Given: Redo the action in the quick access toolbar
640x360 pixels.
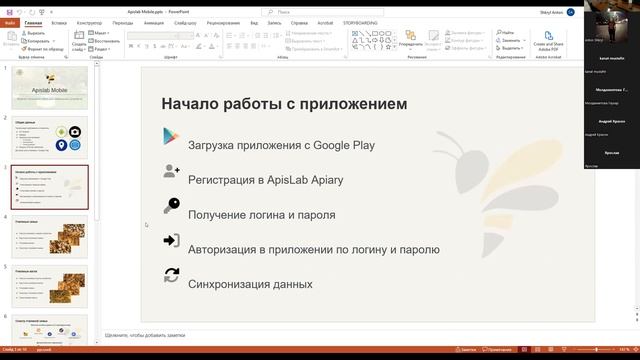Looking at the screenshot, I should click(x=32, y=12).
